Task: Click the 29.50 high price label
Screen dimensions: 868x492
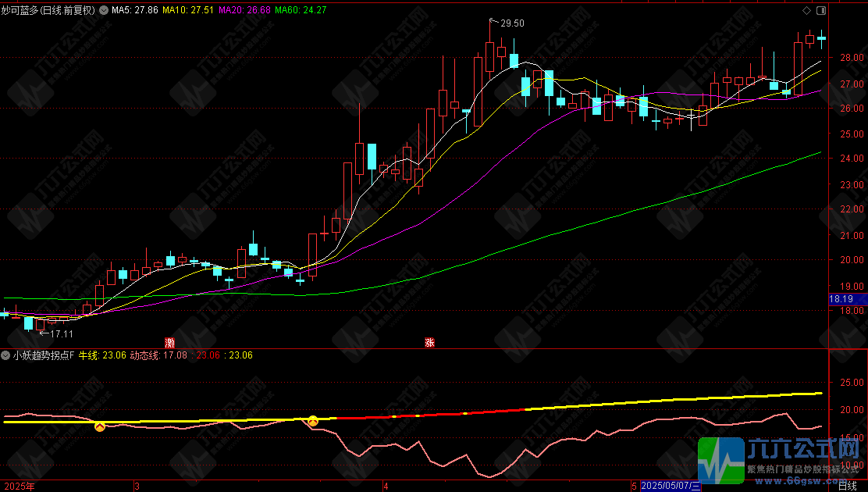Action: (x=512, y=23)
